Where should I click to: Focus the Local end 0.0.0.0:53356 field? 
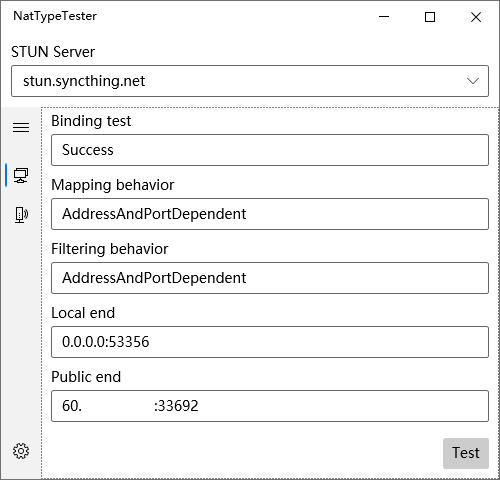tap(270, 342)
